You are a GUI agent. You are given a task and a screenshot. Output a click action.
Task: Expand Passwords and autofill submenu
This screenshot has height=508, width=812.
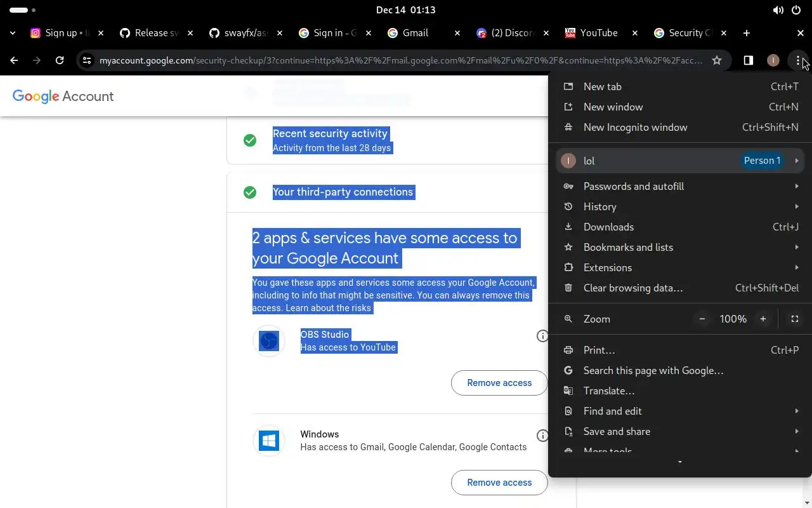click(x=680, y=186)
